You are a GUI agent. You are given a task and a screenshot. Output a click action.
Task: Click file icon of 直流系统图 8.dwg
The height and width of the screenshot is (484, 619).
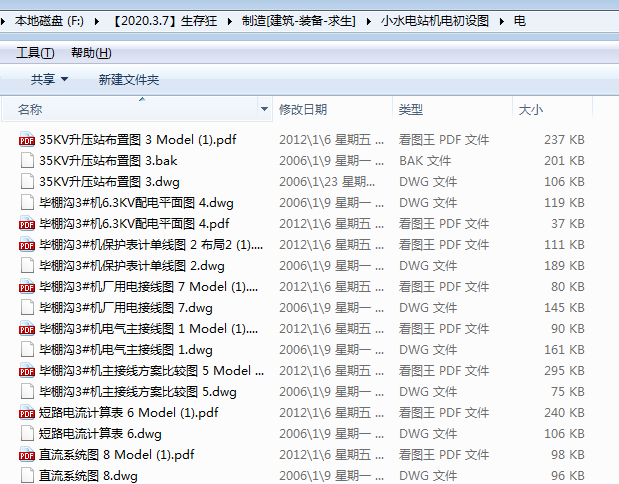(27, 476)
